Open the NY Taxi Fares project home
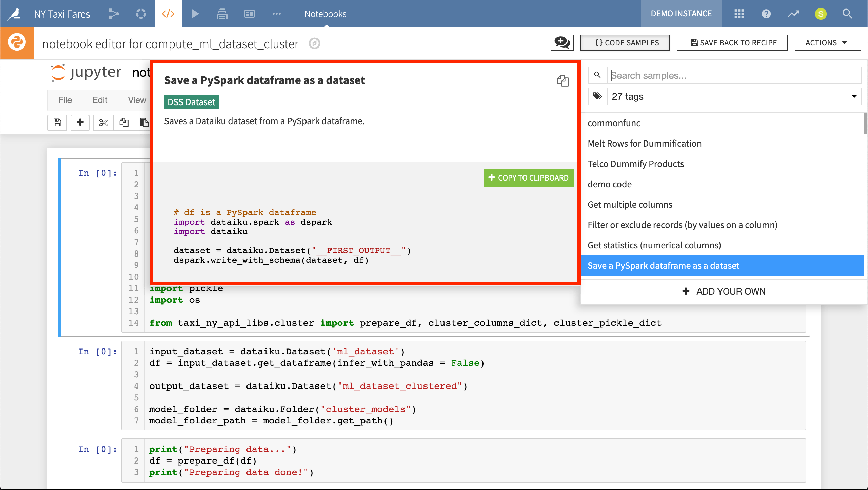868x490 pixels. (x=62, y=14)
